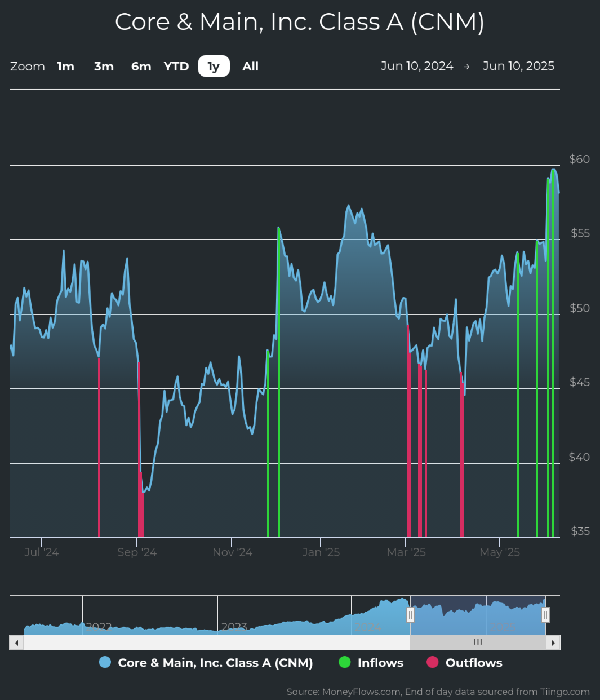The height and width of the screenshot is (700, 600).
Task: Select the 3m zoom range
Action: tap(104, 67)
